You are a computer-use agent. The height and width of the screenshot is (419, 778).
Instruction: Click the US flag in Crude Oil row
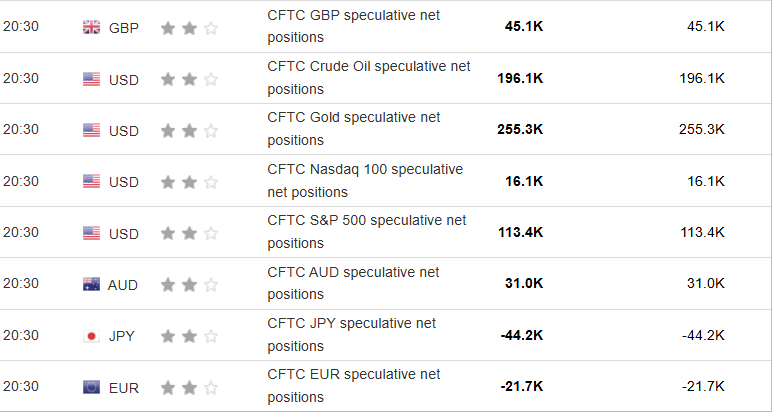coord(91,78)
